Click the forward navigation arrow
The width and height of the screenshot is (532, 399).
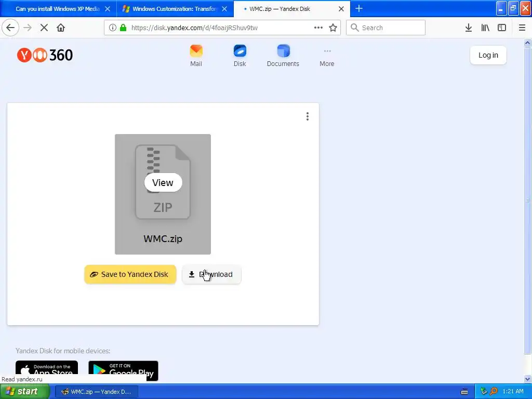coord(28,28)
